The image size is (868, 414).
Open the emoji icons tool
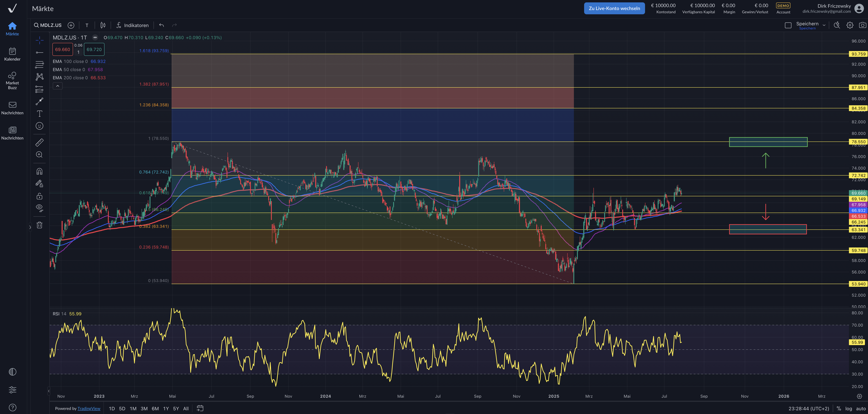click(39, 126)
